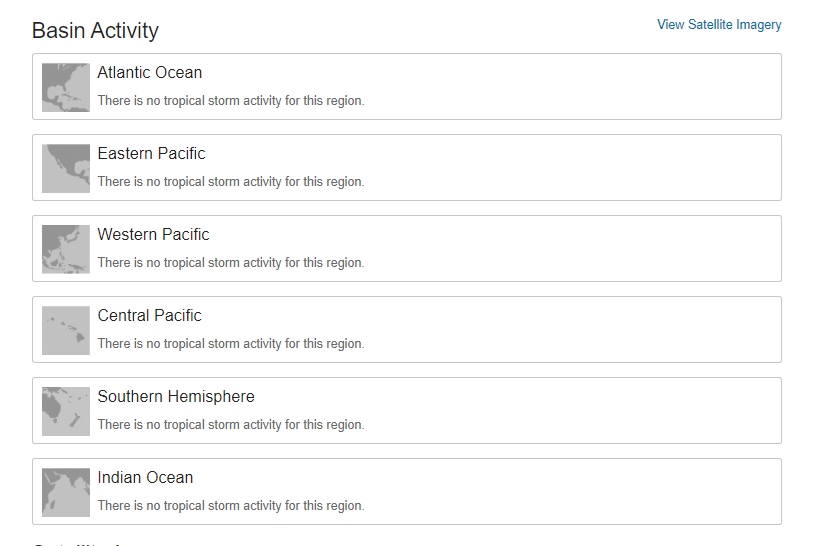
Task: Go to the Eastern Pacific basin title
Action: click(x=151, y=154)
